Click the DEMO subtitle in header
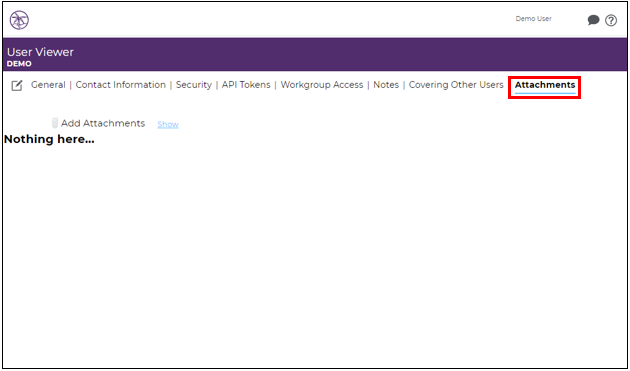Viewport: 630px width, 371px height. pyautogui.click(x=19, y=64)
